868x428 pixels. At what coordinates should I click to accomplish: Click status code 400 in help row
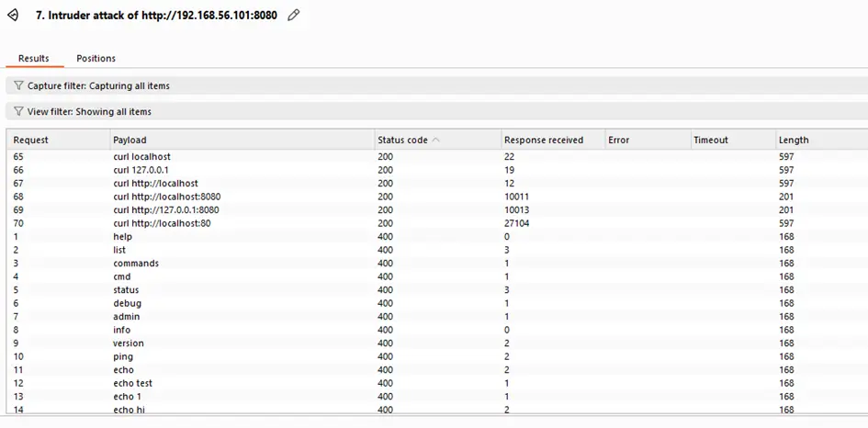(x=385, y=236)
